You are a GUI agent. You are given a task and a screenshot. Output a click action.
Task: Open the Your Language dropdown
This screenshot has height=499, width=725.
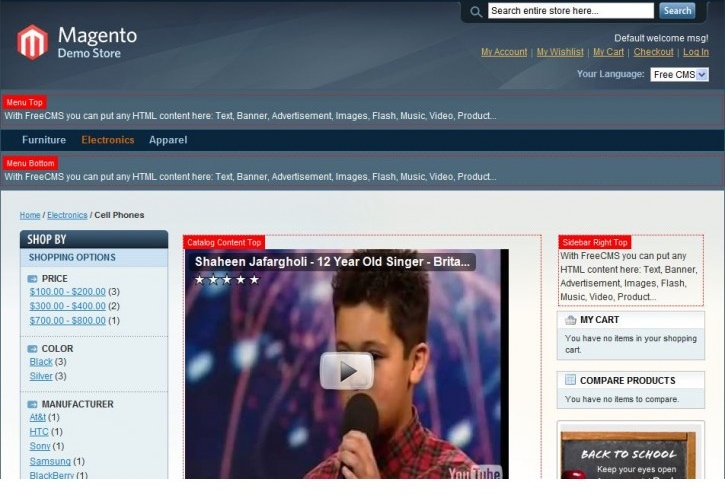point(679,74)
